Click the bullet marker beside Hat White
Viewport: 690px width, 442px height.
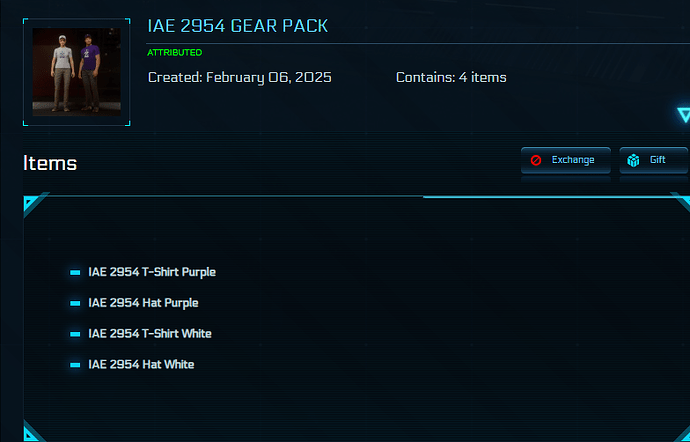(x=75, y=365)
